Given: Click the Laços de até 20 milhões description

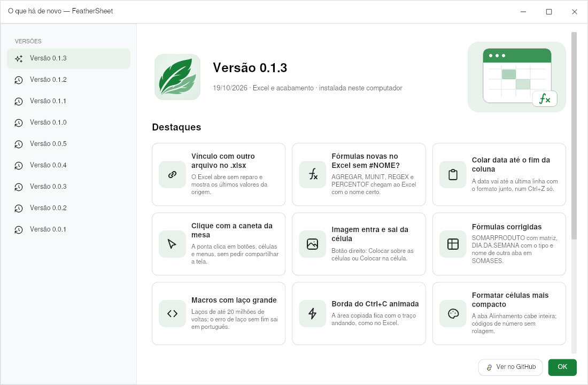Looking at the screenshot, I should tap(235, 319).
